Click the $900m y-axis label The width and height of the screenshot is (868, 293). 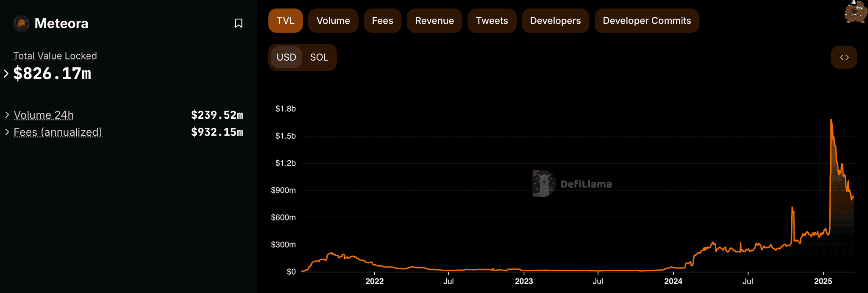coord(284,190)
